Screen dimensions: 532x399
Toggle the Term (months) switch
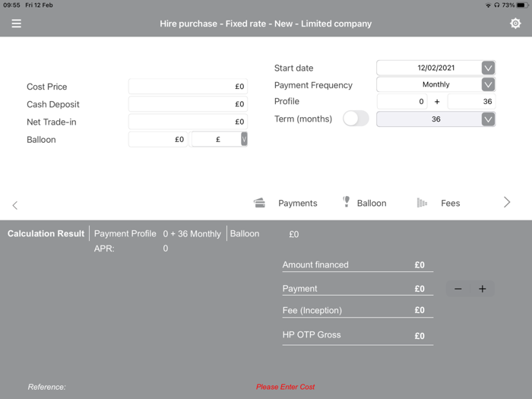356,119
